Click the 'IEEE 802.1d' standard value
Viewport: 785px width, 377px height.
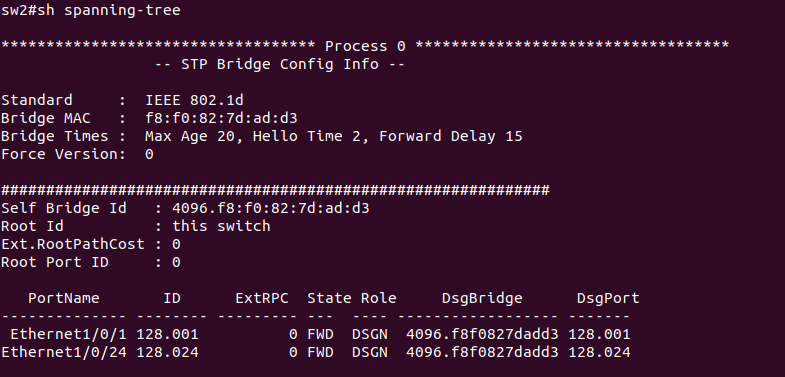pyautogui.click(x=194, y=100)
